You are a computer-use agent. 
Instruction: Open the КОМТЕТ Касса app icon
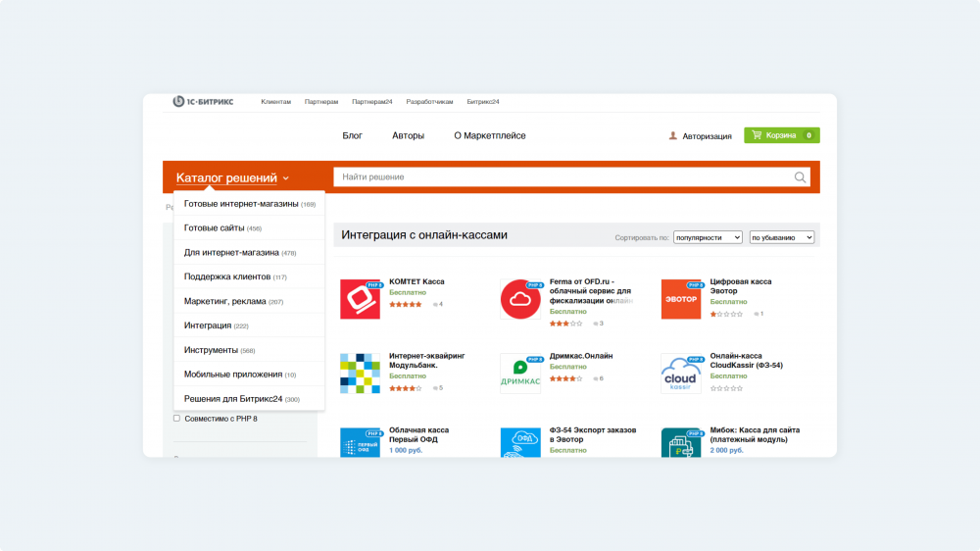coord(360,299)
